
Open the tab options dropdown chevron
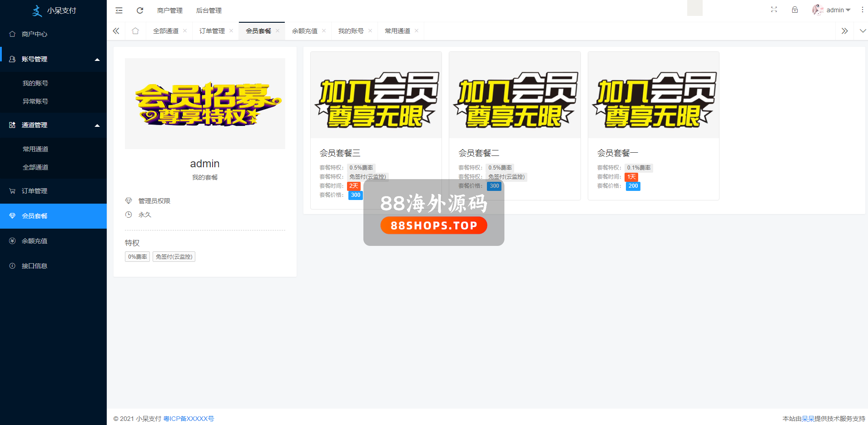point(863,31)
